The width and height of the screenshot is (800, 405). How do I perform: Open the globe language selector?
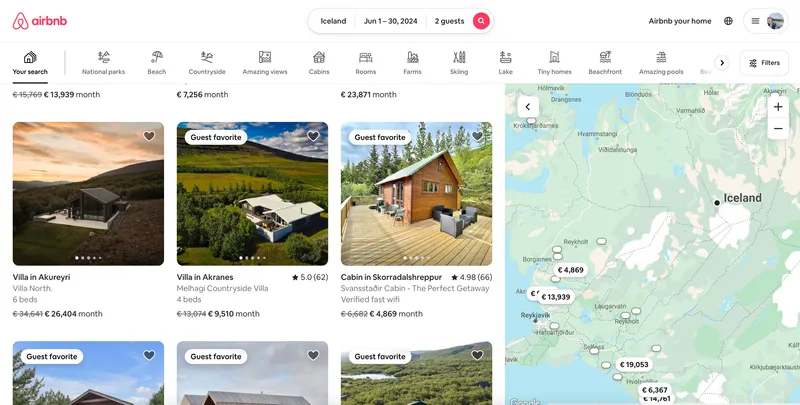click(728, 21)
